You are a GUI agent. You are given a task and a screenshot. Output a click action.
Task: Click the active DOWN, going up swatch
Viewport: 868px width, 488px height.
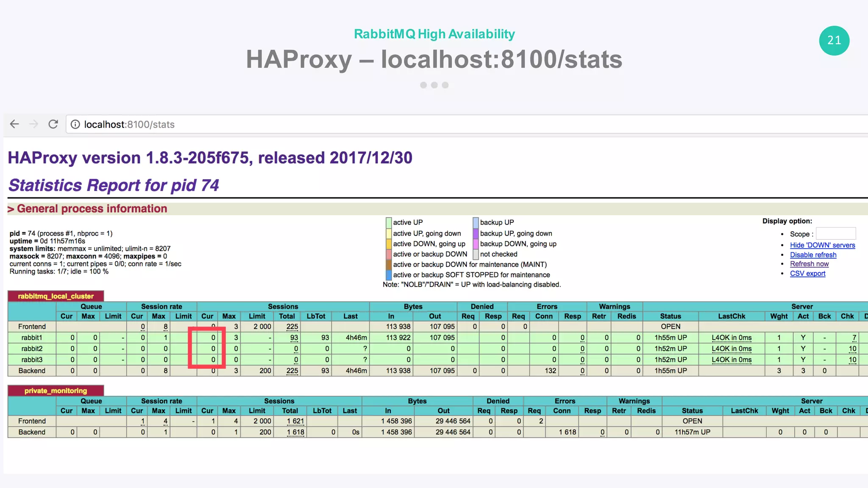coord(389,244)
